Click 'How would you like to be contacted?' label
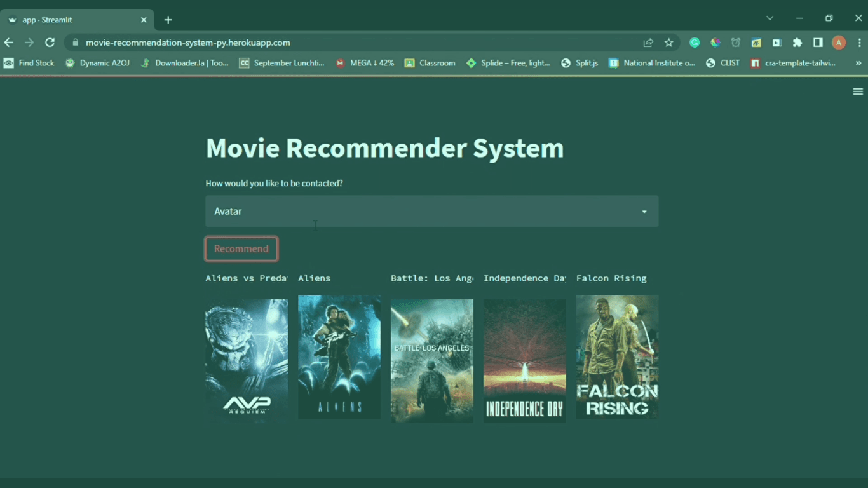Image resolution: width=868 pixels, height=488 pixels. tap(274, 183)
